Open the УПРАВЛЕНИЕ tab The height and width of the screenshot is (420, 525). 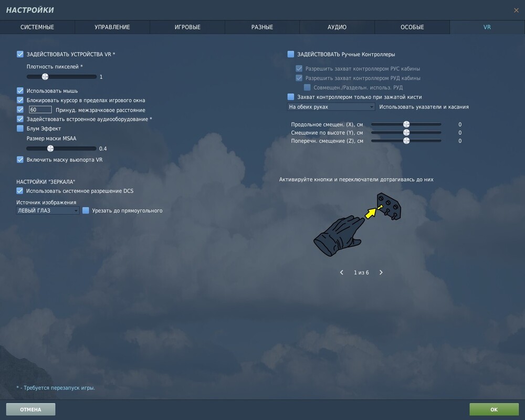click(112, 27)
